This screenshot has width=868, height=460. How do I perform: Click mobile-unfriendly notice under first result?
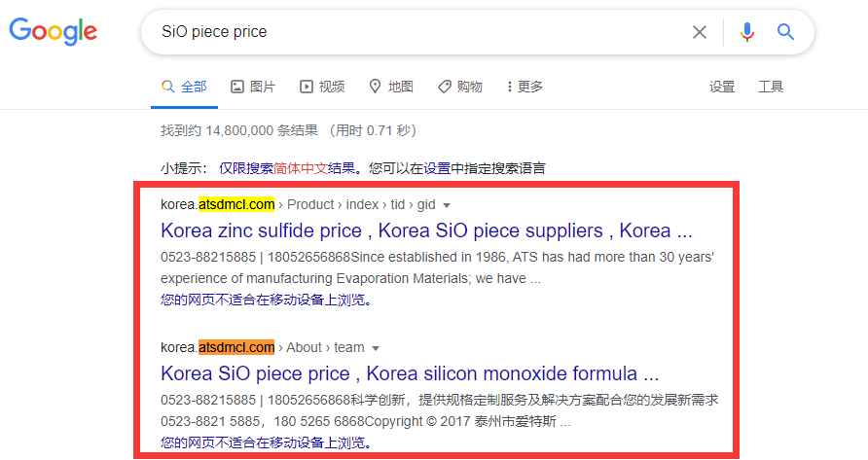(267, 301)
